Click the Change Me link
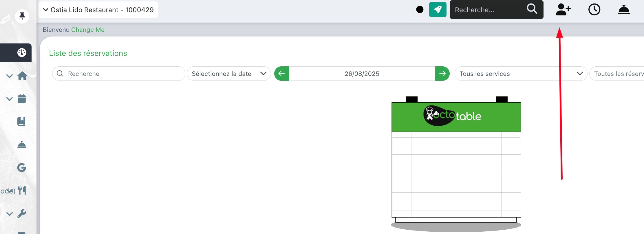 point(88,30)
